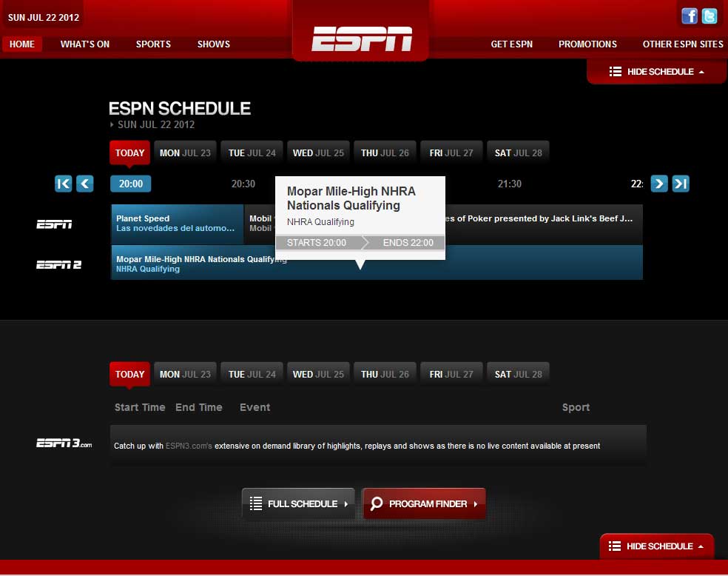The image size is (728, 576).
Task: Select Sat Jul 28 tab in ESPN3 schedule
Action: coord(518,375)
